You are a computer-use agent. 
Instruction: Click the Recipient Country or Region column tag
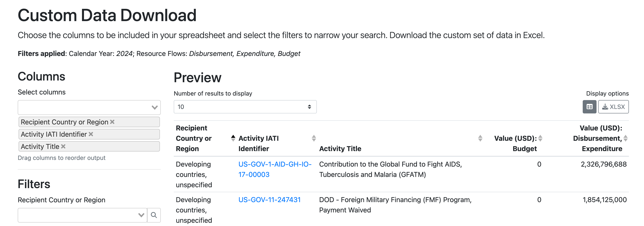pos(64,122)
